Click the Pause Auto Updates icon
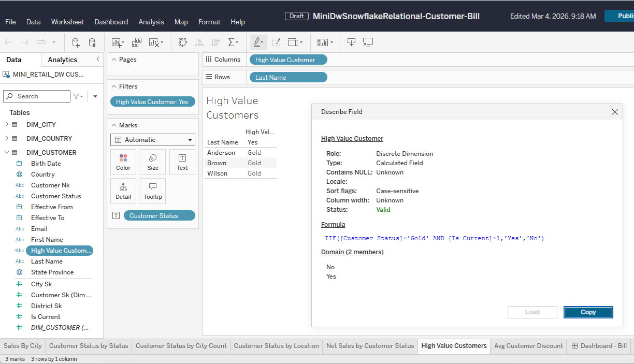 click(92, 42)
